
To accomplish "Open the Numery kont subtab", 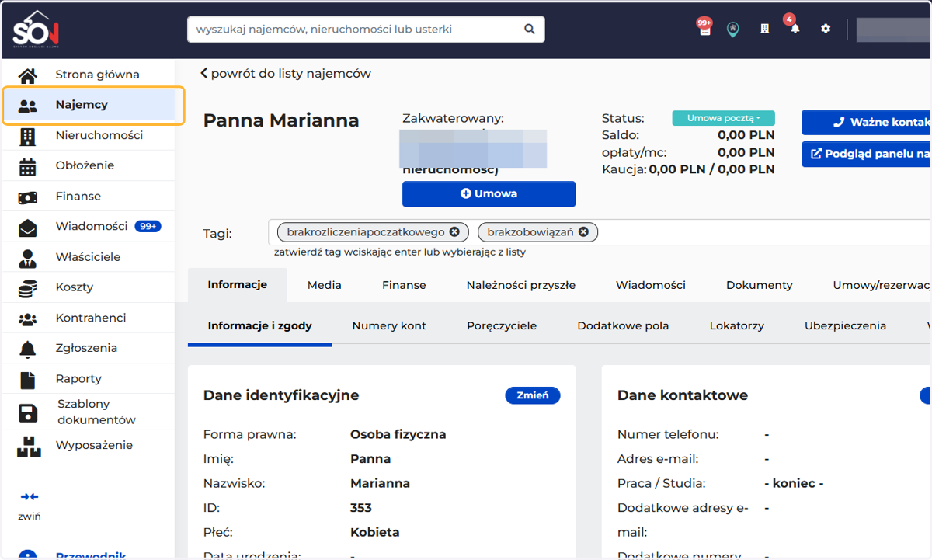I will (389, 325).
